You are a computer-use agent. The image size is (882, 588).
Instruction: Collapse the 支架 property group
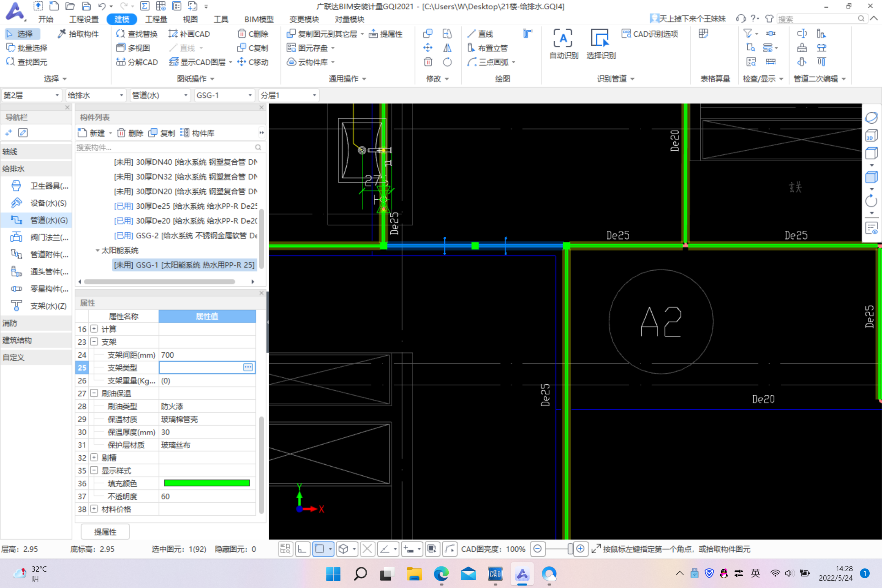[x=94, y=341]
